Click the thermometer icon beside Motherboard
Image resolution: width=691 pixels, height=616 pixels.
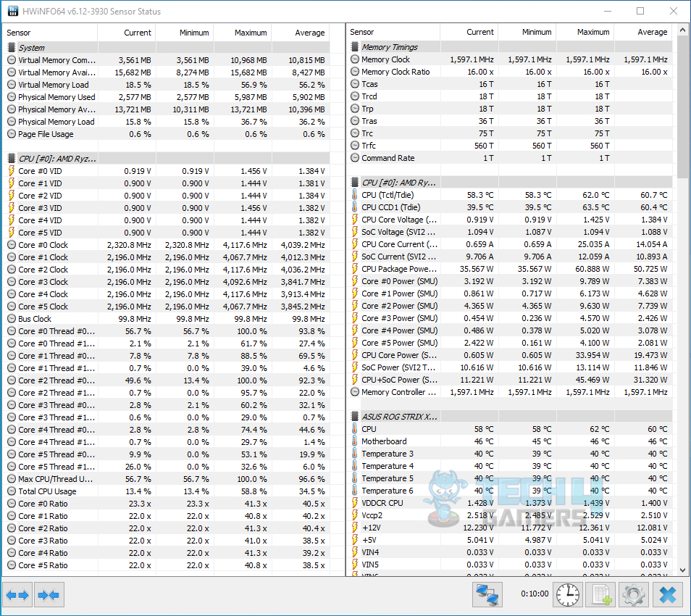click(355, 441)
